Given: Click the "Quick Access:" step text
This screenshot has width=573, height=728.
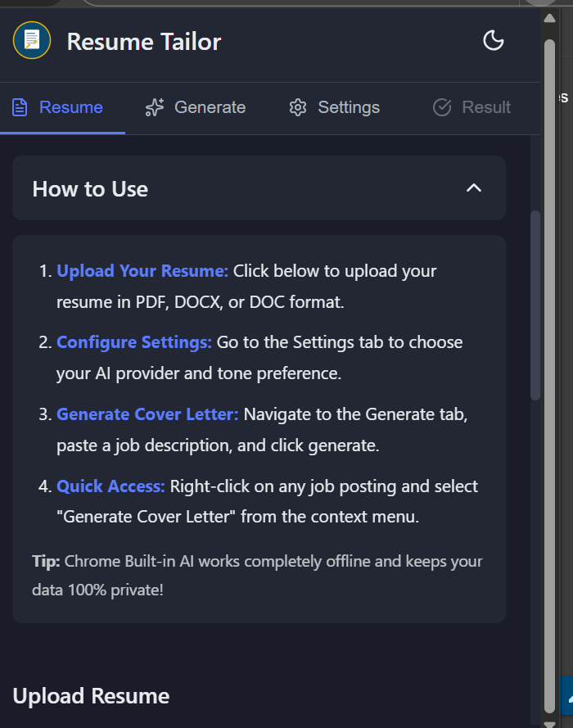Looking at the screenshot, I should 111,486.
